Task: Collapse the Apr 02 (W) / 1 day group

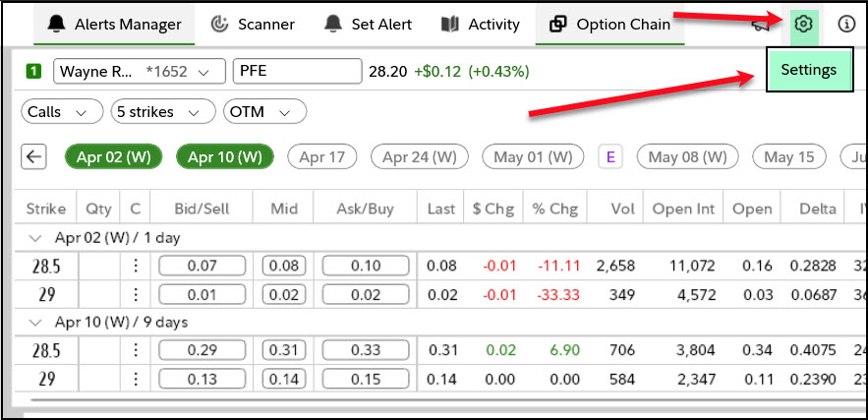Action: [x=36, y=238]
